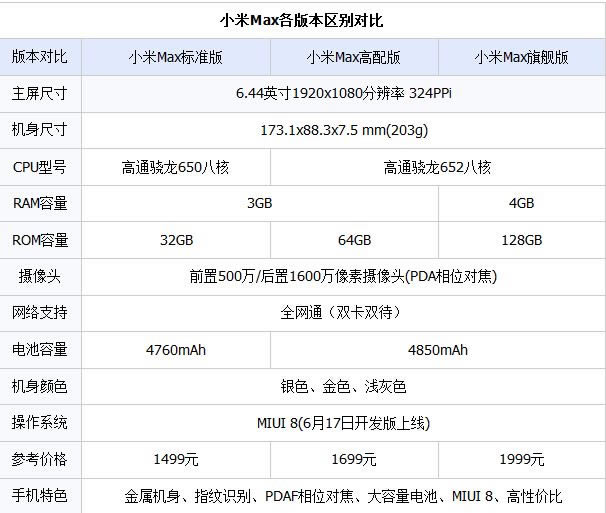
Task: Click the 3GB RAM cell
Action: (x=259, y=203)
